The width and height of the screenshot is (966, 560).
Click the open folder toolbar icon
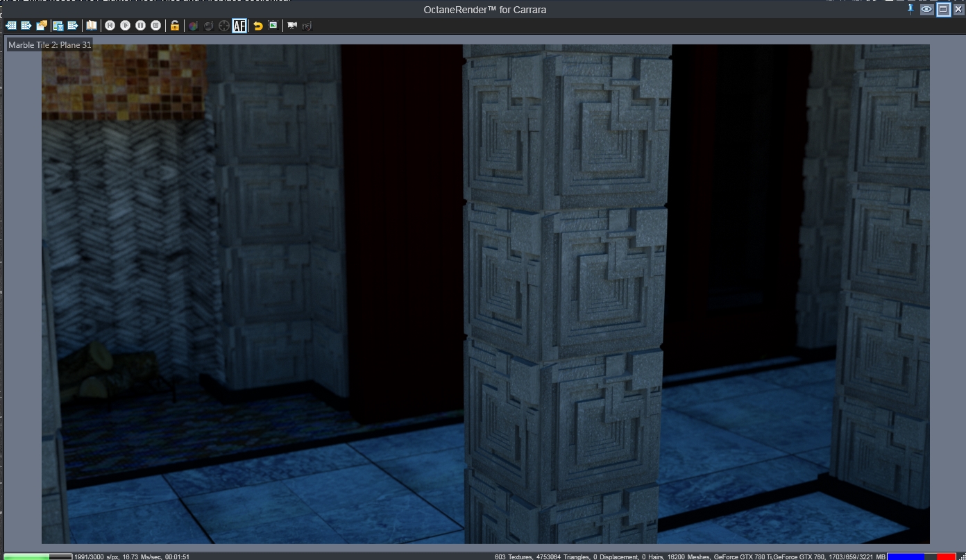[x=42, y=26]
